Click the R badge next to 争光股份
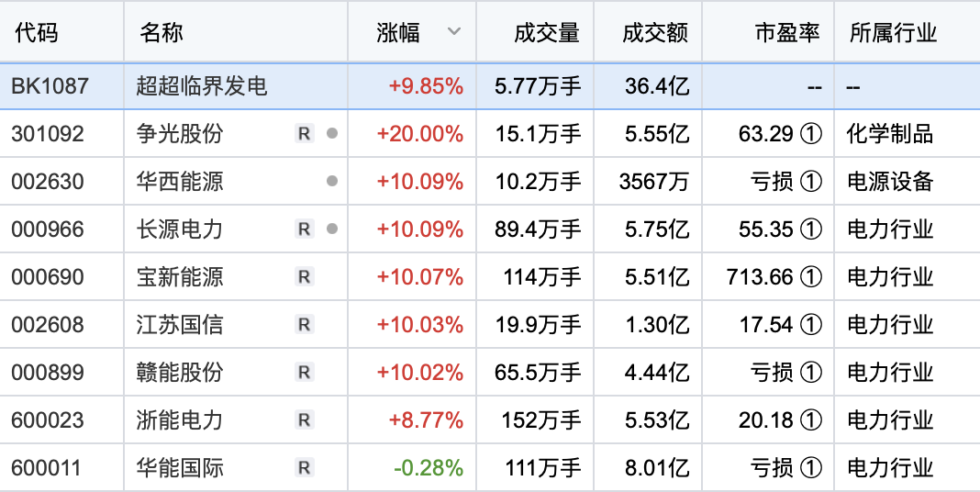This screenshot has width=980, height=492. [x=305, y=134]
